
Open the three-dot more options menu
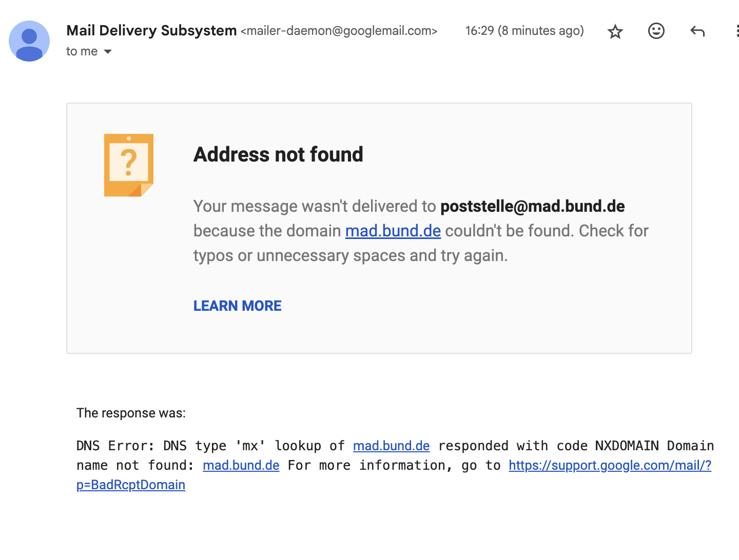(x=736, y=31)
